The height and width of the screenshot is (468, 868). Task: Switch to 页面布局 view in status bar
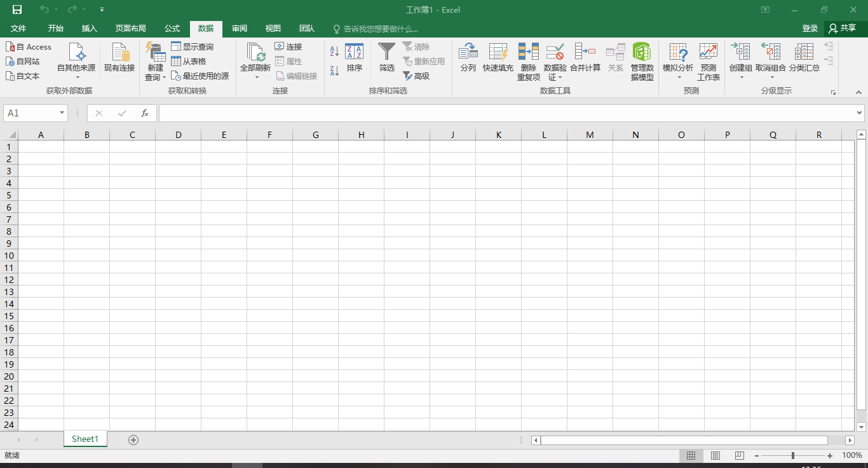[x=715, y=455]
